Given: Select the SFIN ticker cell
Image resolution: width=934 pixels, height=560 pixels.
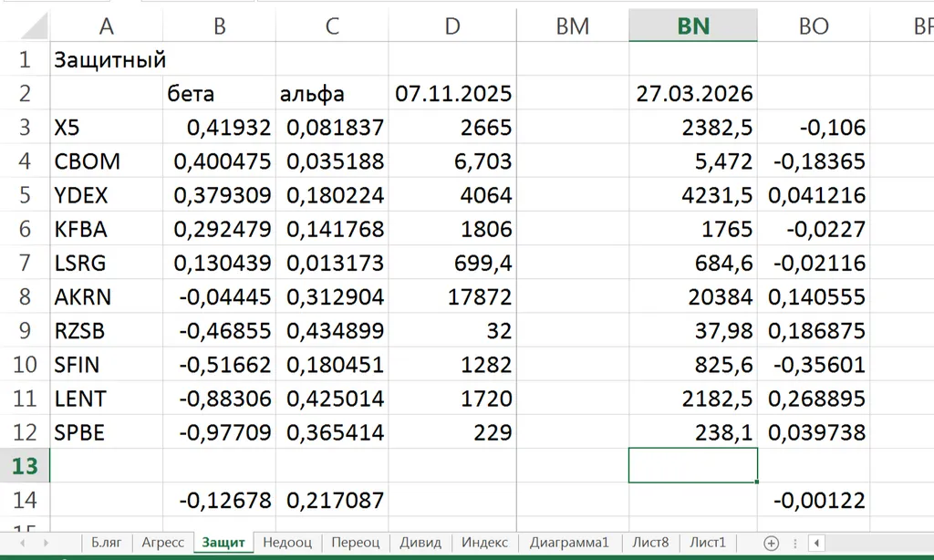Looking at the screenshot, I should click(106, 364).
